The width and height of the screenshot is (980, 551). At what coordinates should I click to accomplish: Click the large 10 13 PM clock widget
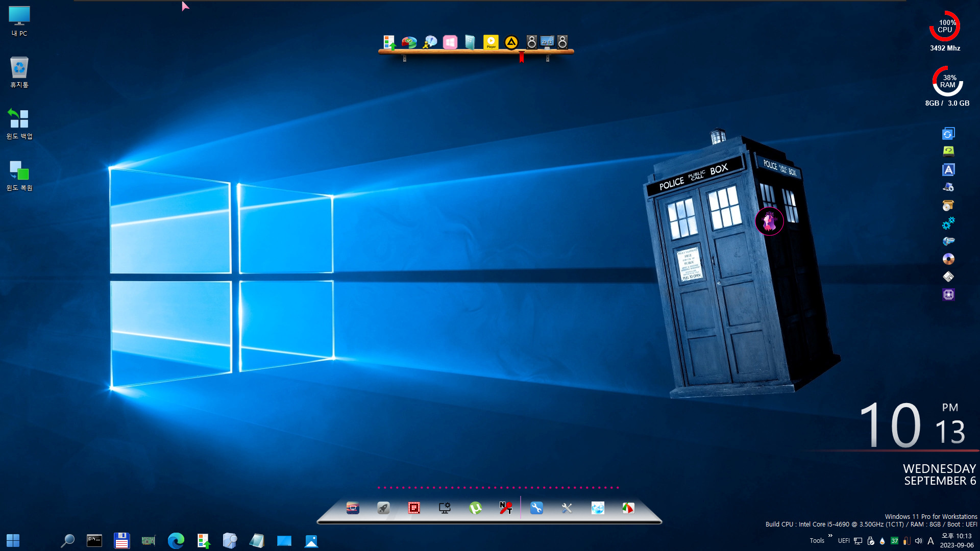tap(913, 424)
